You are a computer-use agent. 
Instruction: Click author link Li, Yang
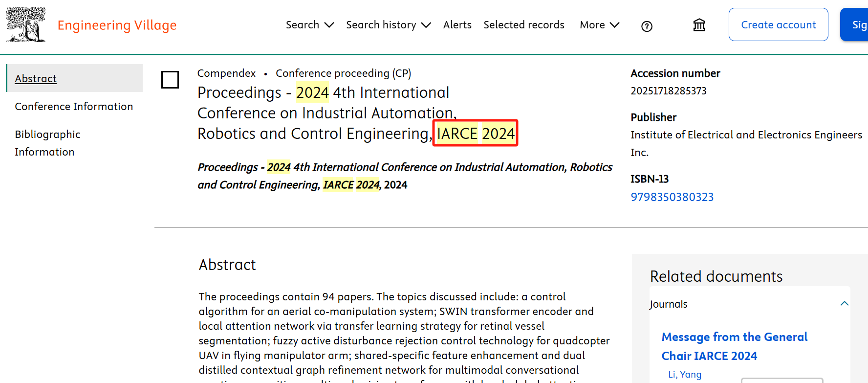pyautogui.click(x=684, y=374)
